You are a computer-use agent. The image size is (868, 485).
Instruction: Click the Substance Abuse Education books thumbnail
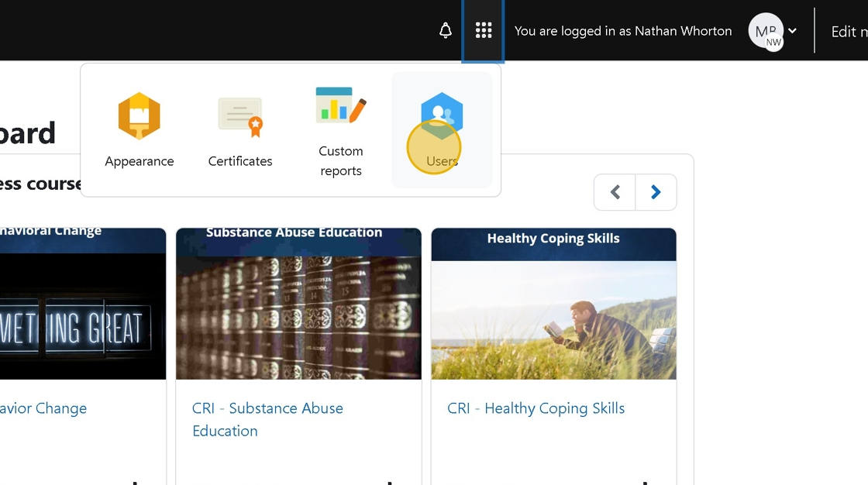point(298,304)
